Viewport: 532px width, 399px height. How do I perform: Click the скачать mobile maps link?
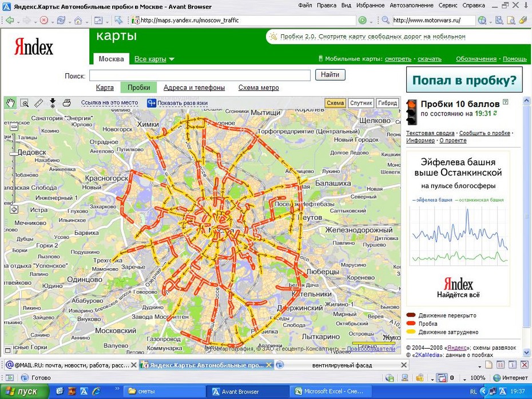(429, 59)
